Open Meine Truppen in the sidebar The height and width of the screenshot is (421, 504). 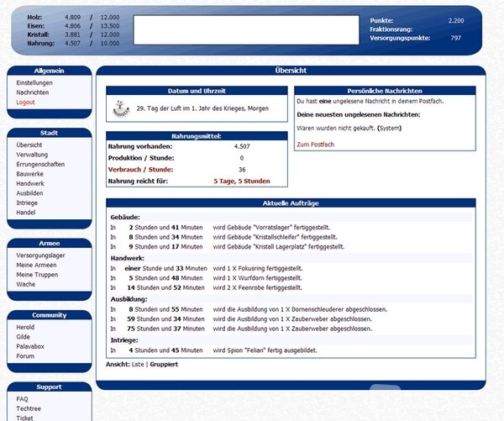point(37,275)
